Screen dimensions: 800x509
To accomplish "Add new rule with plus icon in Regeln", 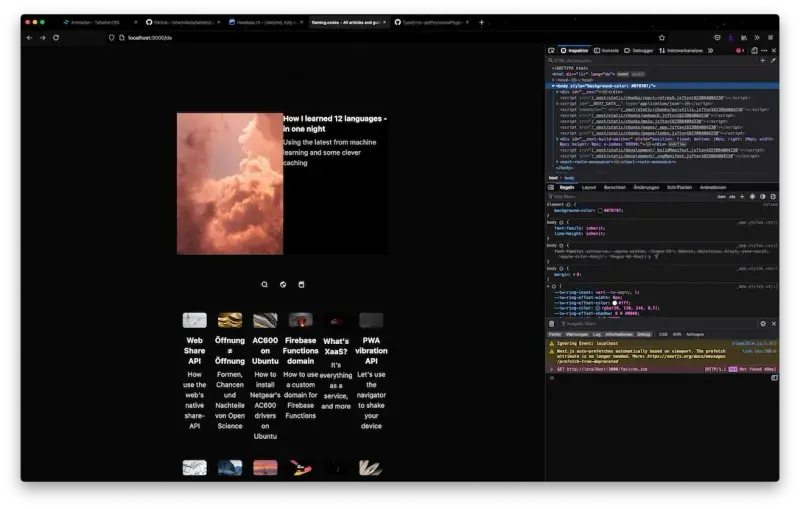I will pyautogui.click(x=741, y=196).
